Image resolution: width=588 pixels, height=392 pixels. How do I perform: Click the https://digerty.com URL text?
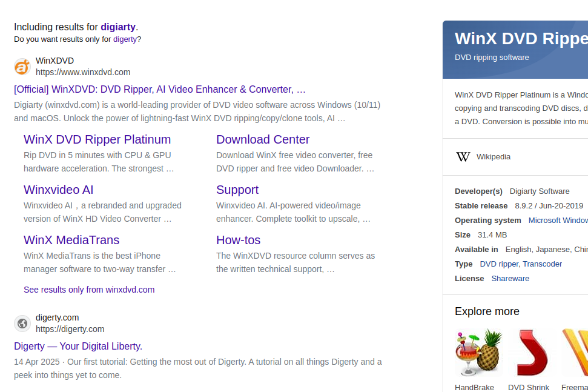pos(70,329)
